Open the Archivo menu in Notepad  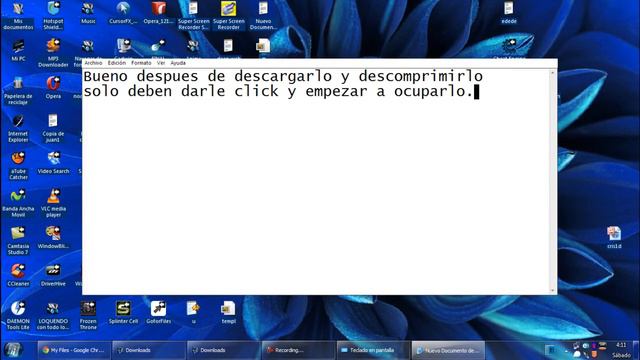click(93, 63)
